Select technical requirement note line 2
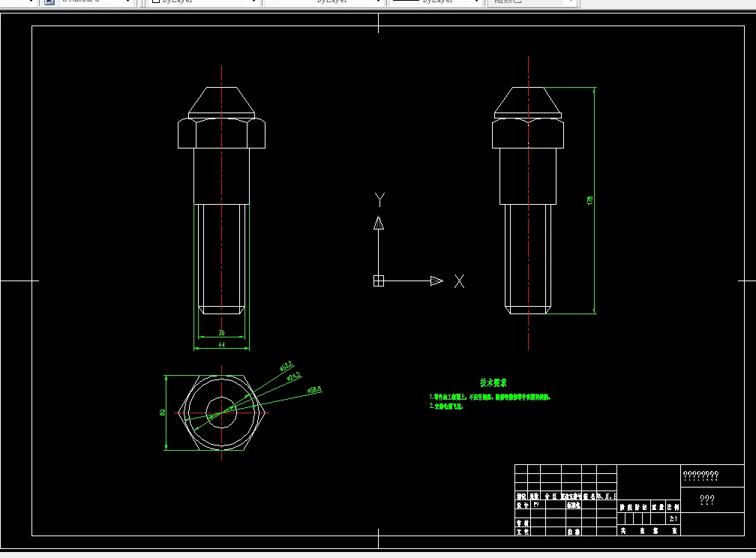The image size is (756, 558). [446, 406]
